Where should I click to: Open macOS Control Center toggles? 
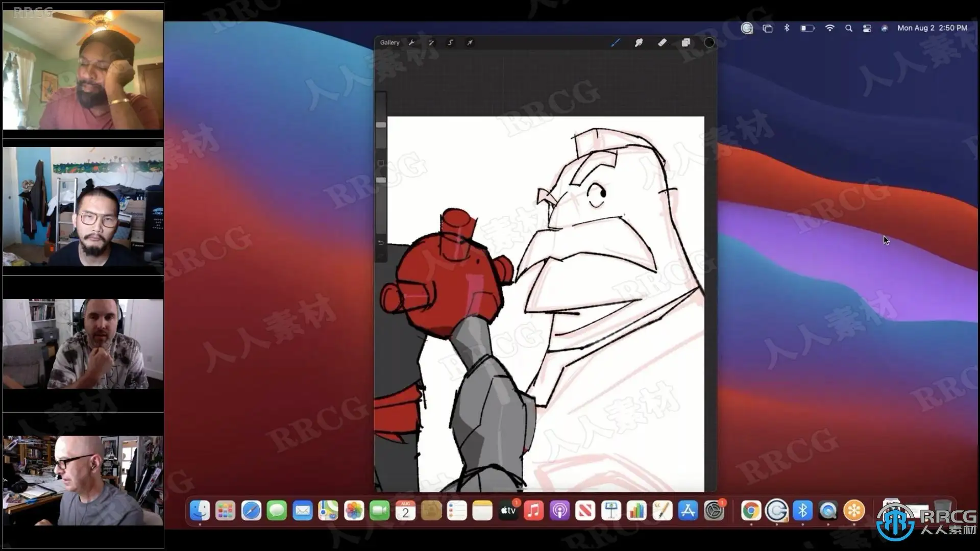click(867, 28)
